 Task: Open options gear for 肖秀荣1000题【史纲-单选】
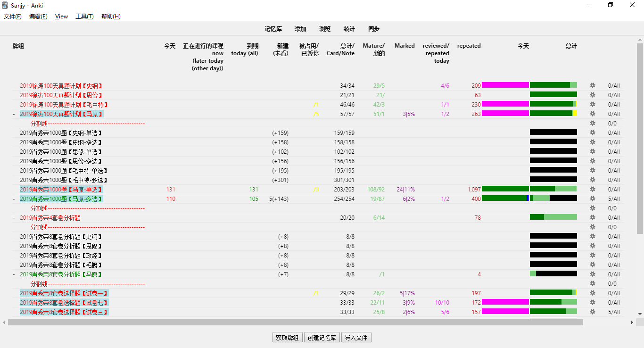(593, 133)
